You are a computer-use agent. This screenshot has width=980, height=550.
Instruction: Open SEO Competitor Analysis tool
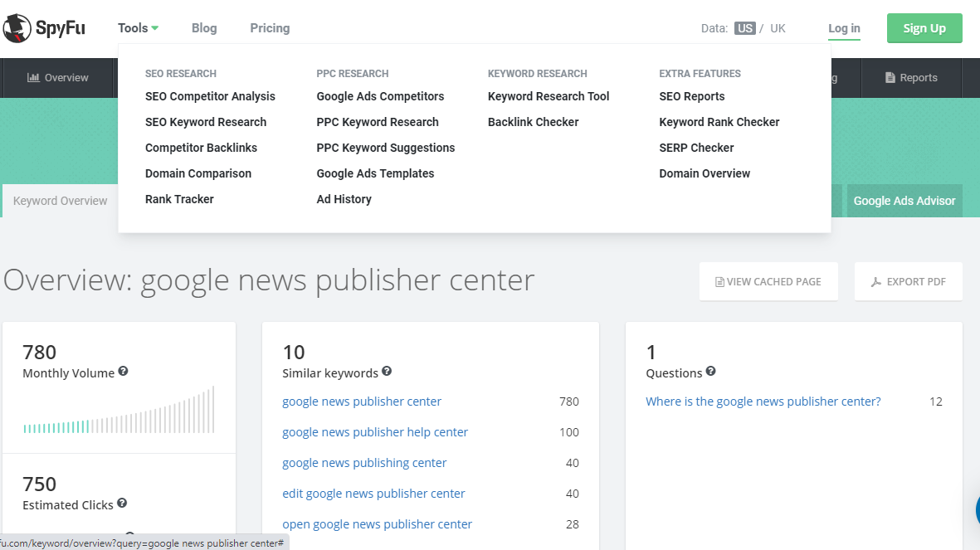(x=210, y=96)
